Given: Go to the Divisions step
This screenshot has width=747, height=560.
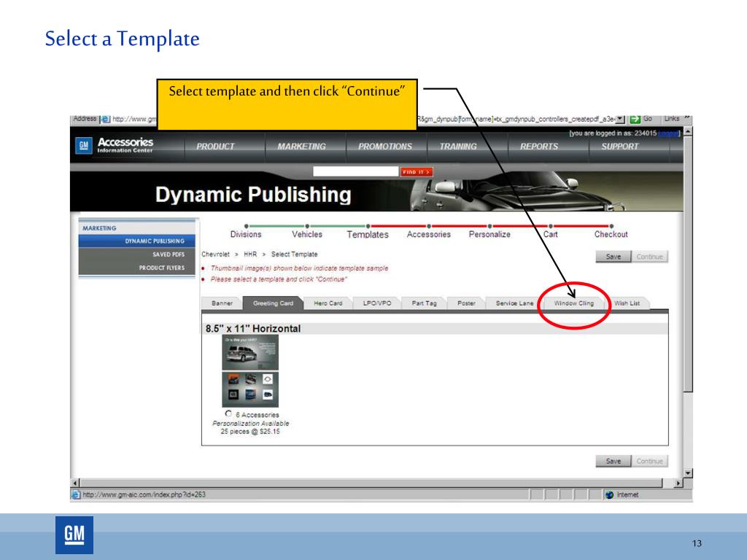Looking at the screenshot, I should [246, 234].
